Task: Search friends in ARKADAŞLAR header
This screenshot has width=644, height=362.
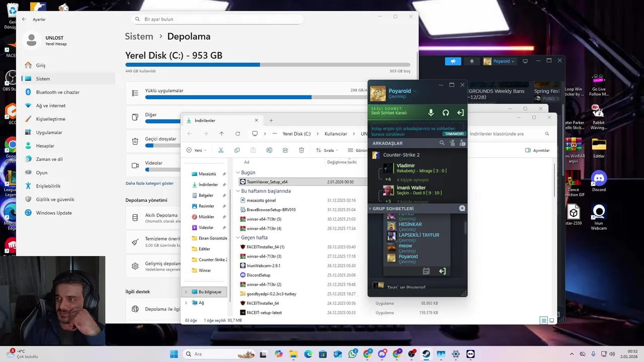Action: tap(442, 143)
